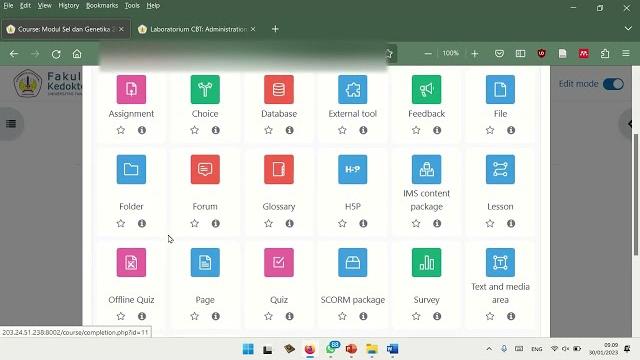The height and width of the screenshot is (360, 640).
Task: Select the Forum activity icon
Action: click(x=205, y=169)
